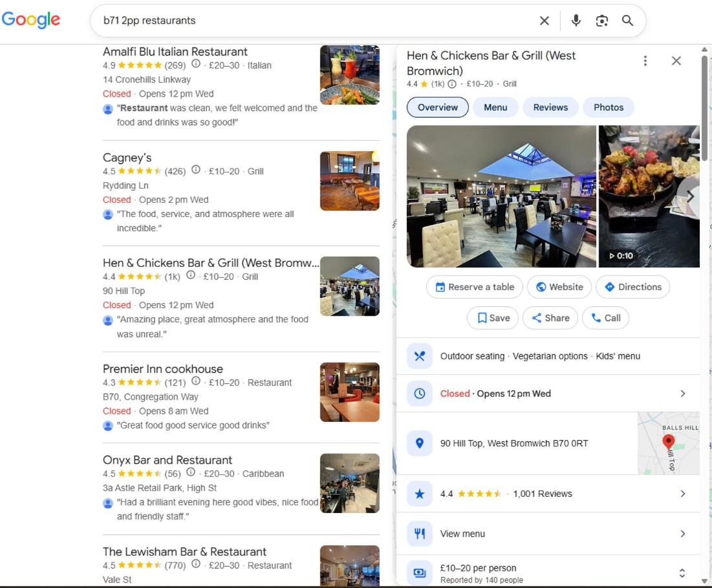Open View menu row chevron

pyautogui.click(x=682, y=534)
